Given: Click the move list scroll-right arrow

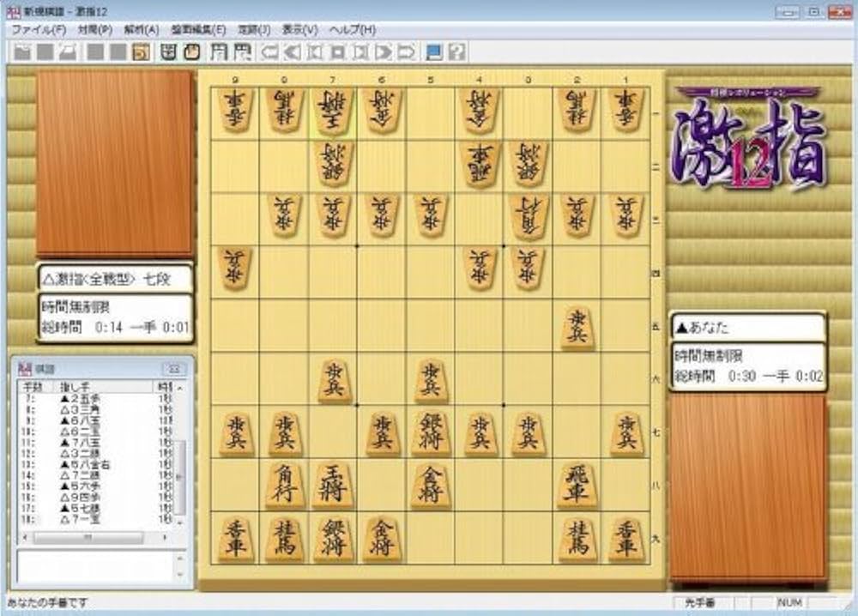Looking at the screenshot, I should click(x=166, y=538).
